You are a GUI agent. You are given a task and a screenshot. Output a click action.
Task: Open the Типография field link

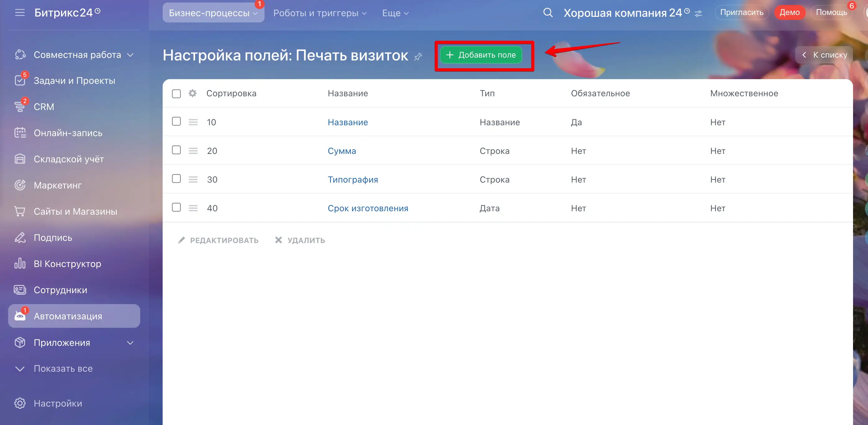click(x=352, y=180)
